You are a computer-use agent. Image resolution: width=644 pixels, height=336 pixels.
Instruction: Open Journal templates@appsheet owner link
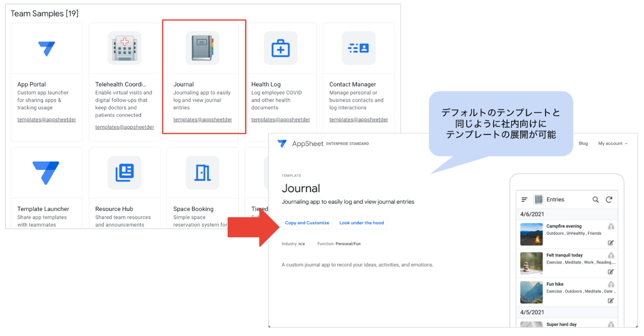(x=202, y=120)
